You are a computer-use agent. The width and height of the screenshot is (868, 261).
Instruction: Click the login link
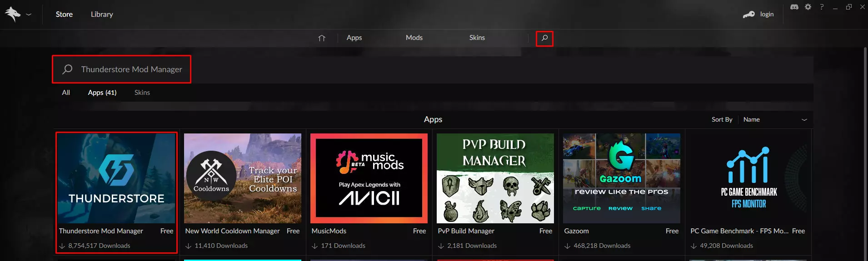pos(767,15)
